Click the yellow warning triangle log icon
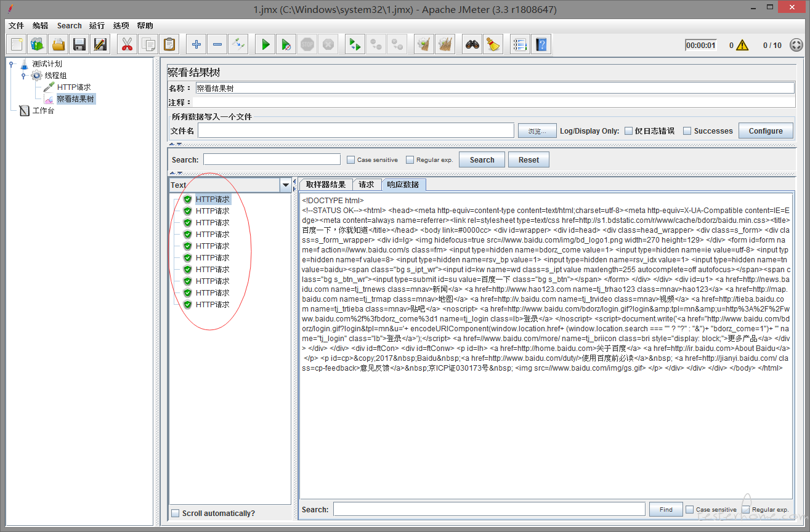Viewport: 810px width, 532px height. 742,45
